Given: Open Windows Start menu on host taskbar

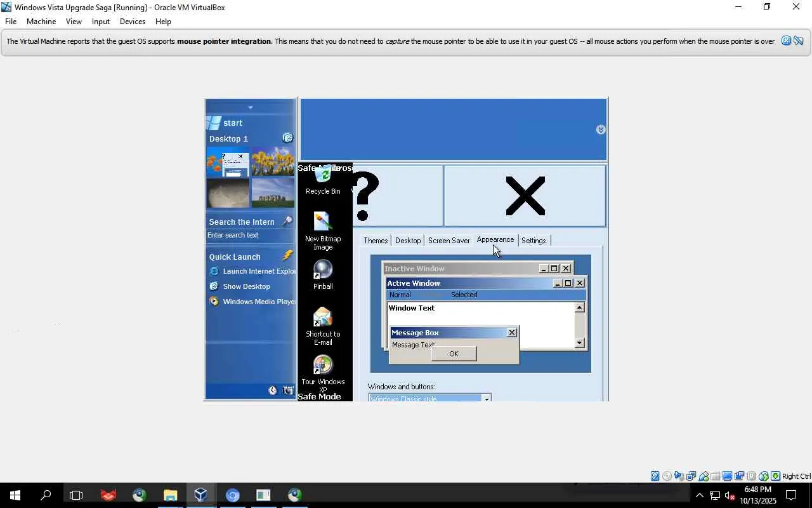Looking at the screenshot, I should pos(15,495).
